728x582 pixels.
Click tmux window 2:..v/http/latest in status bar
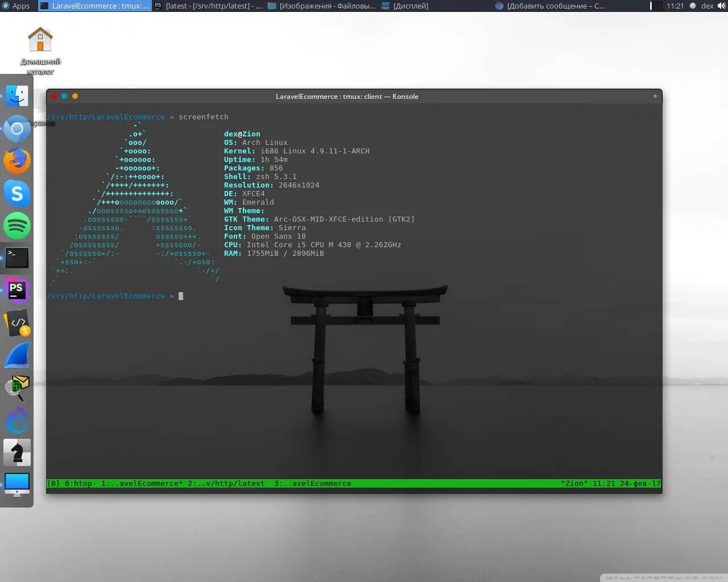226,484
